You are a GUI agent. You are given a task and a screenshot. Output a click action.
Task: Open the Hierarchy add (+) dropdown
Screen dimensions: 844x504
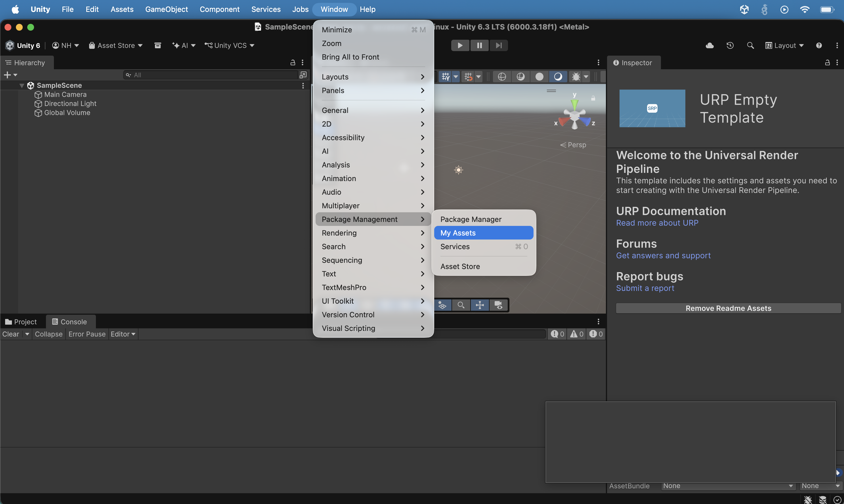coord(11,75)
